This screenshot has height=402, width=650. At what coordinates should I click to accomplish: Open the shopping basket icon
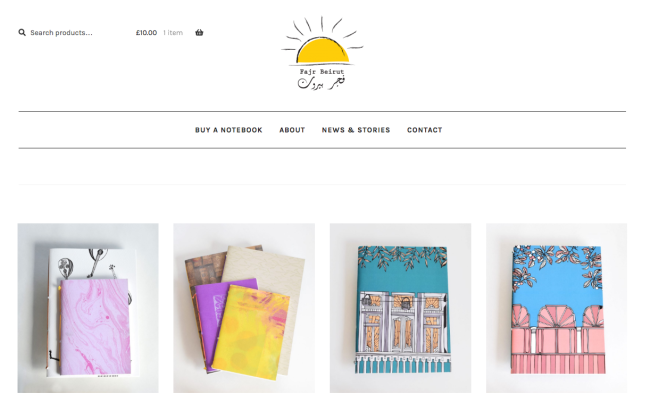point(199,32)
